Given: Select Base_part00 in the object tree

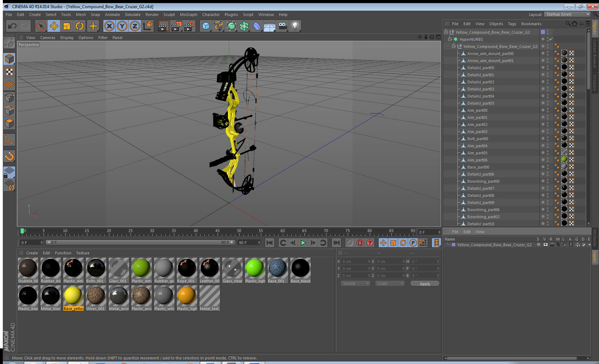Looking at the screenshot, I should point(478,167).
